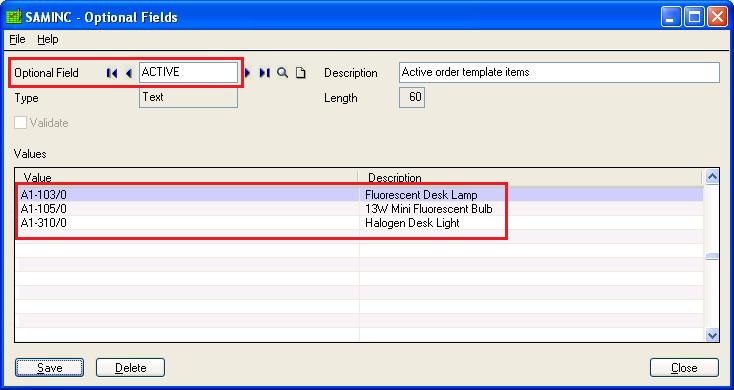The width and height of the screenshot is (734, 390).
Task: Click the scroll up arrow in values list
Action: coord(712,177)
